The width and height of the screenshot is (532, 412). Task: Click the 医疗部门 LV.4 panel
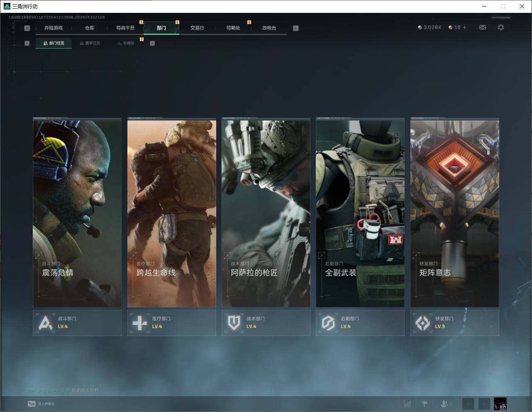pos(171,323)
